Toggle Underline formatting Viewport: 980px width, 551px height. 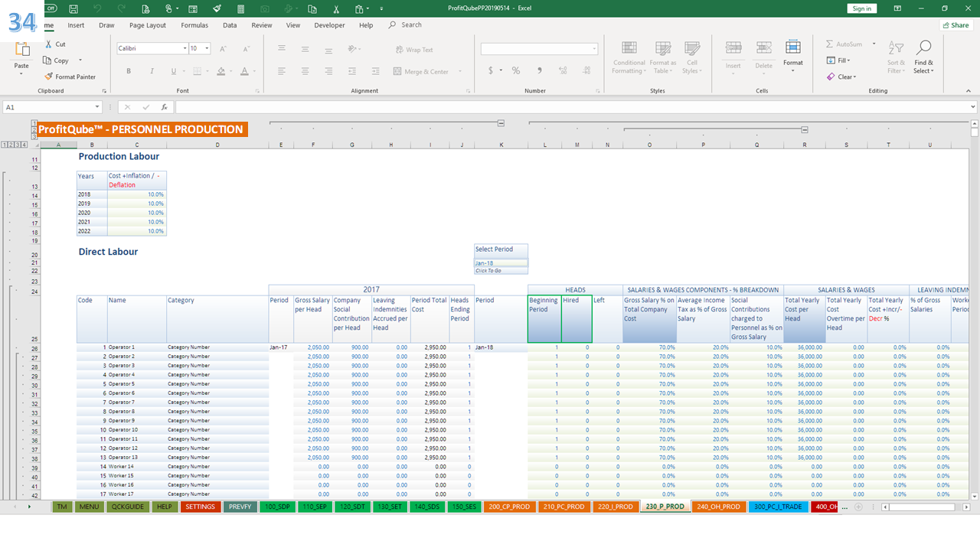point(174,71)
